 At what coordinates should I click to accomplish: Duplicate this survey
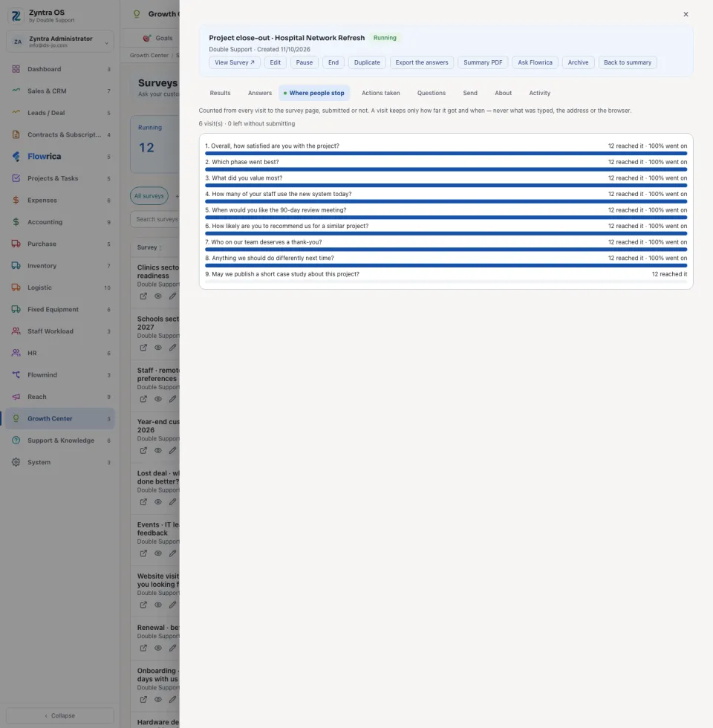tap(367, 62)
